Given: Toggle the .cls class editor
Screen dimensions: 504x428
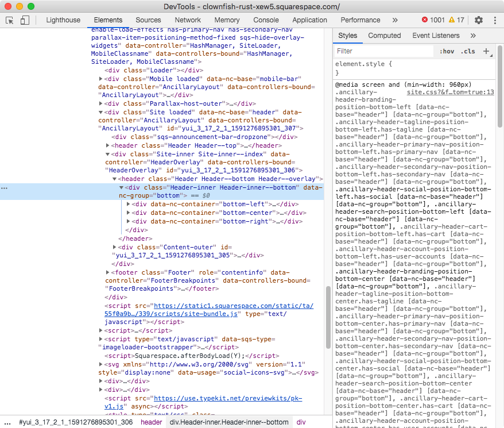Looking at the screenshot, I should 468,51.
